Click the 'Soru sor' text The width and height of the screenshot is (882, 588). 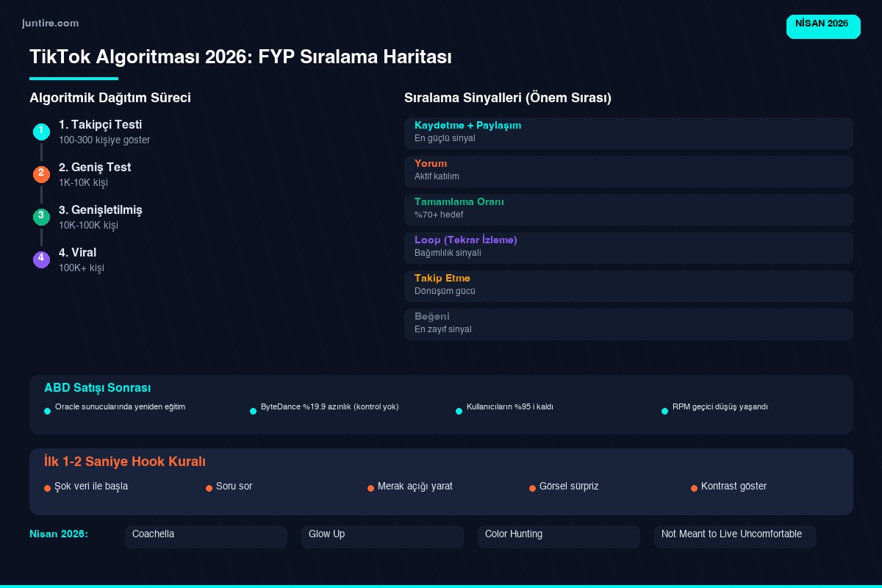[x=234, y=486]
